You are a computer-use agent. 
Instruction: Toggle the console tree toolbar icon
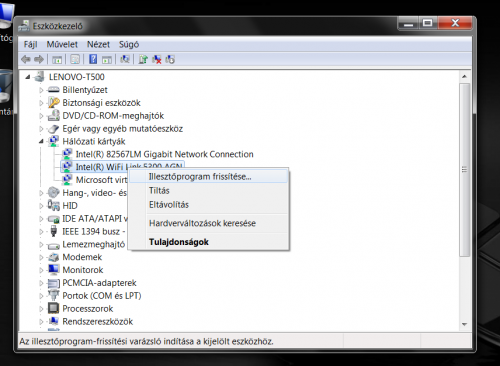[57, 60]
